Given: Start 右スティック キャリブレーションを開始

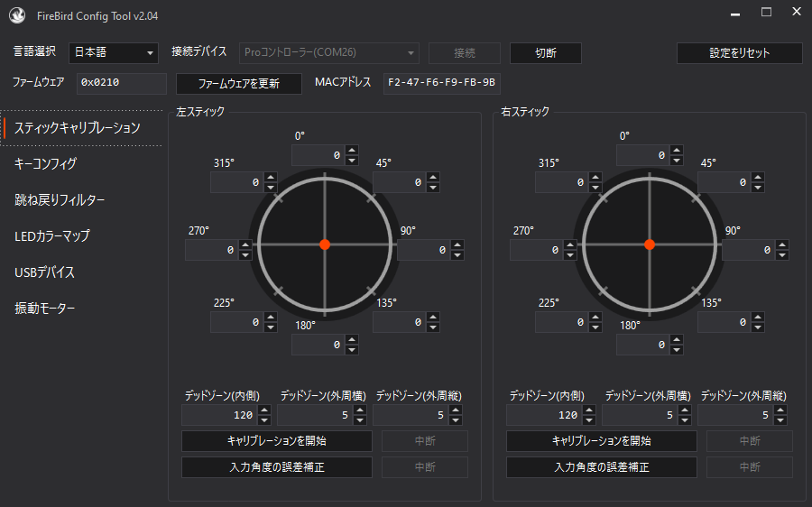Looking at the screenshot, I should [x=601, y=441].
